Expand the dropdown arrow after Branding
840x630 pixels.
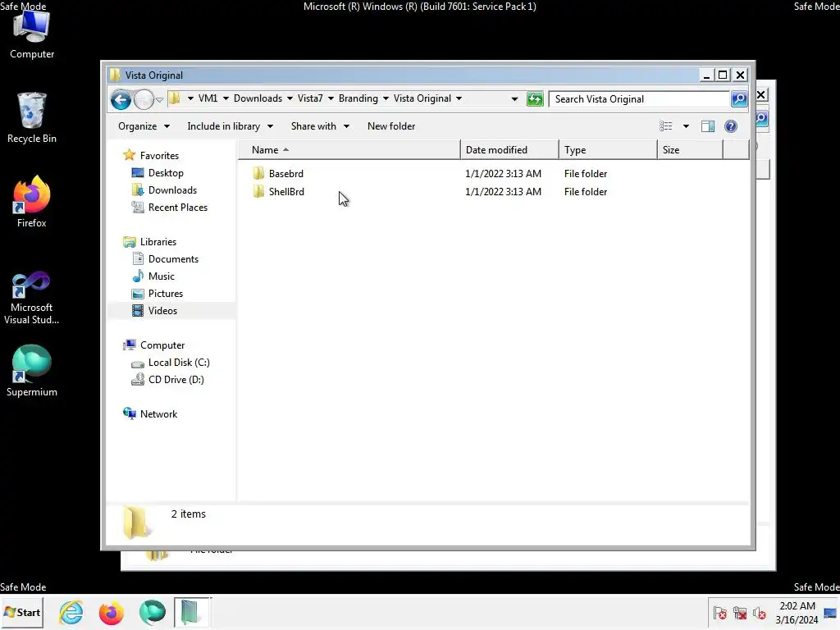[x=386, y=98]
